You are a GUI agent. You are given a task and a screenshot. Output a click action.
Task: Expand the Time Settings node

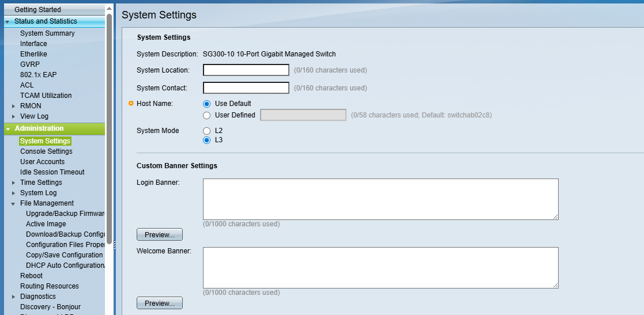(14, 183)
